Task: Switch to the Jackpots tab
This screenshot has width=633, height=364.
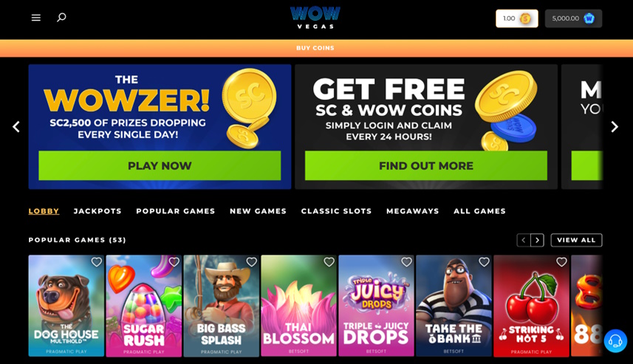Action: tap(97, 211)
